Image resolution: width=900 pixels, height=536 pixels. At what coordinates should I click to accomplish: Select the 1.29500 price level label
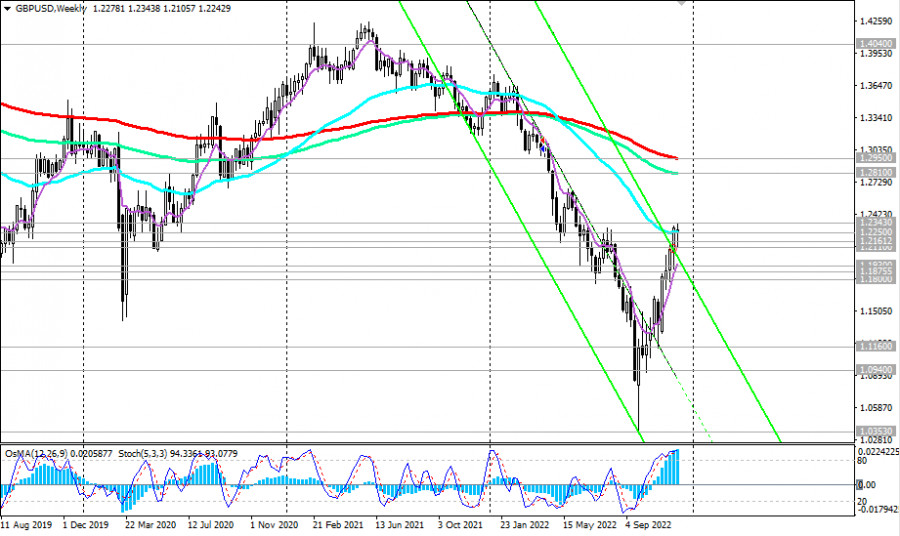(874, 158)
